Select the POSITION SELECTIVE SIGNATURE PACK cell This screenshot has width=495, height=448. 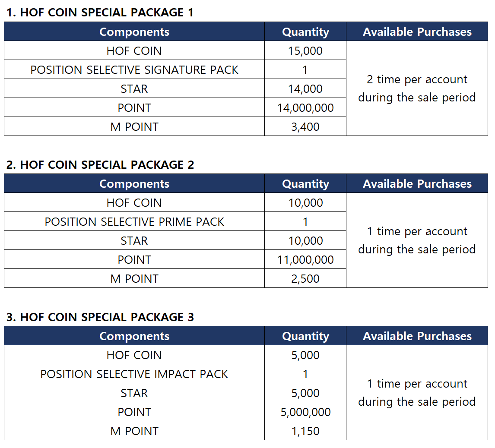point(134,70)
